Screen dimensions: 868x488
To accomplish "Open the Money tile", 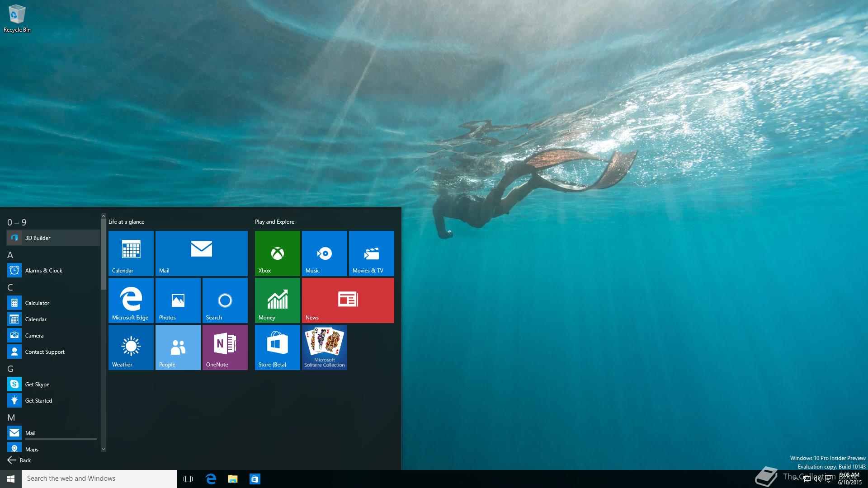I will tap(277, 300).
